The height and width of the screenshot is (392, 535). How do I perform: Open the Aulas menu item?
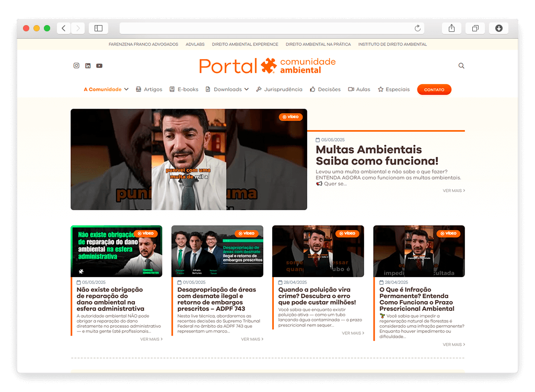point(359,89)
